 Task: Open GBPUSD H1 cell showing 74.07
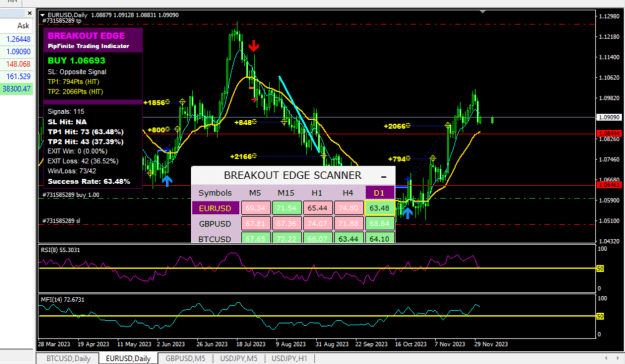(317, 224)
